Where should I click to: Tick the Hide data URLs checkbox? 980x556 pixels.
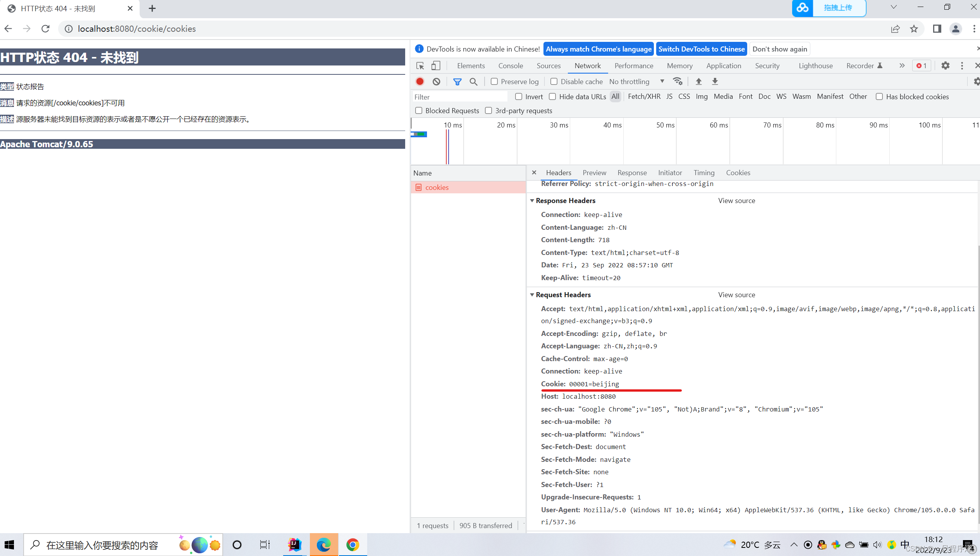(x=553, y=96)
